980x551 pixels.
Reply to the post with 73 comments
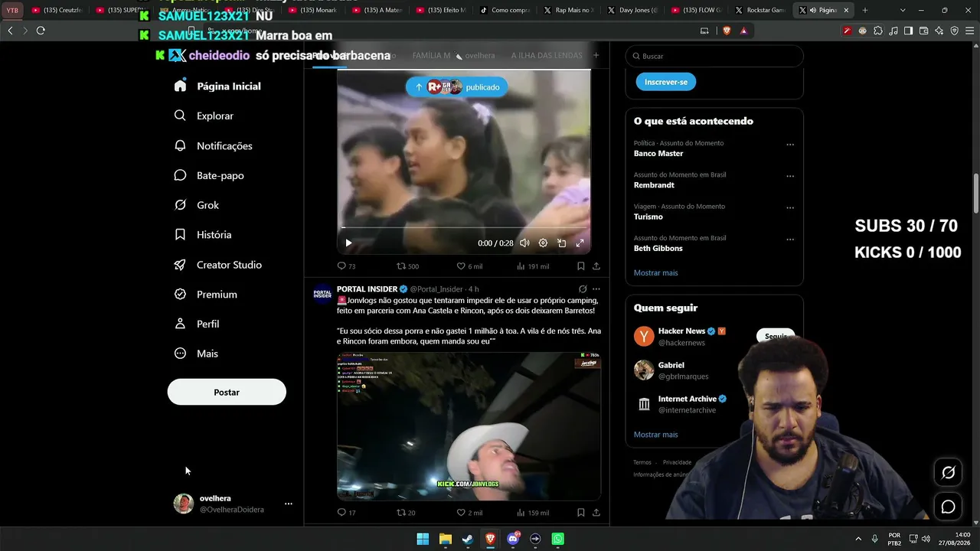click(x=346, y=266)
